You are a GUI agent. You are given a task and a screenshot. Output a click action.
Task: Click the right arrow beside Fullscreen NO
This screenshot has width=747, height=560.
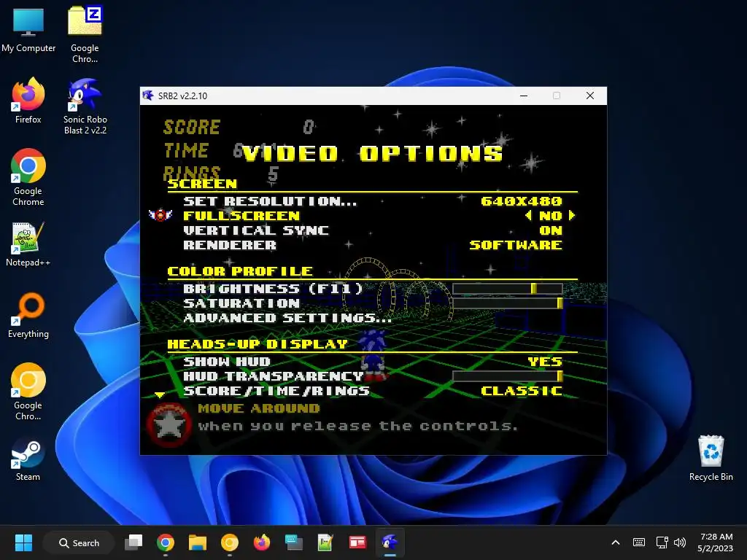(572, 215)
